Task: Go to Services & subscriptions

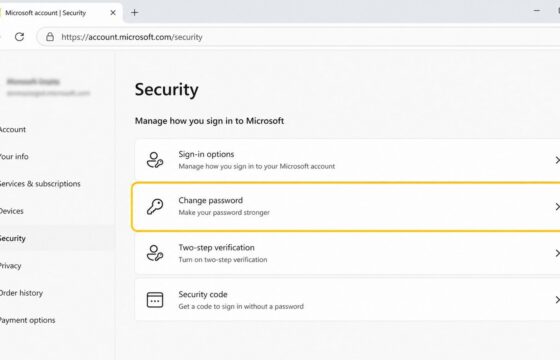Action: [40, 184]
